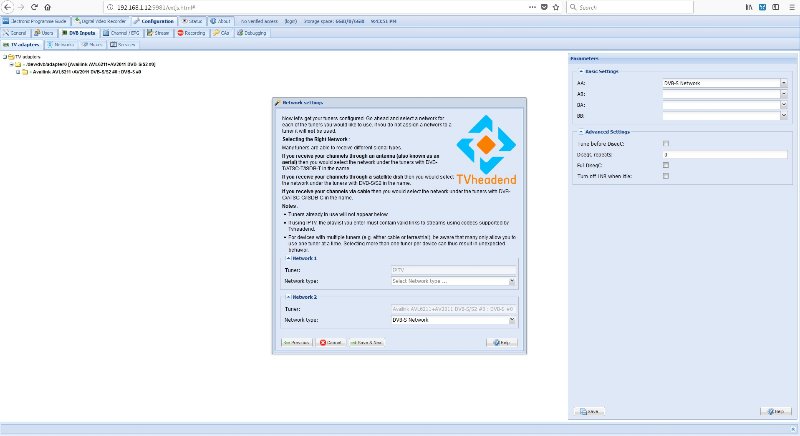Select the /dev/dvb/adapter0 tree row
Viewport: 800px width, 436px height.
pyautogui.click(x=89, y=64)
